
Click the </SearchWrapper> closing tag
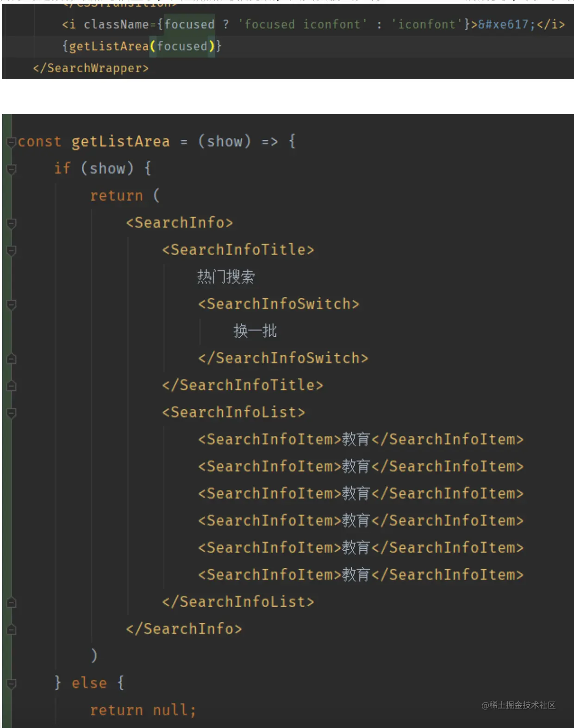[x=91, y=68]
